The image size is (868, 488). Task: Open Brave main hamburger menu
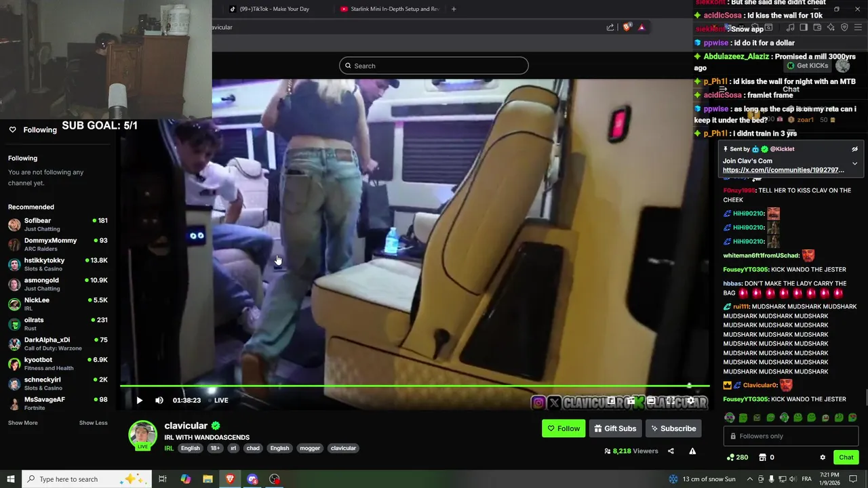click(x=858, y=27)
